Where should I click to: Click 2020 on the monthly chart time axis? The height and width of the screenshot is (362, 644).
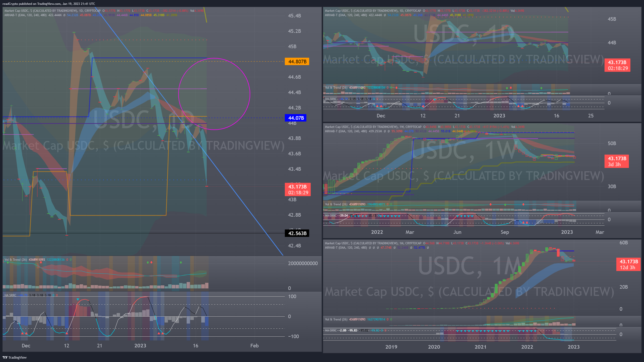click(x=434, y=347)
